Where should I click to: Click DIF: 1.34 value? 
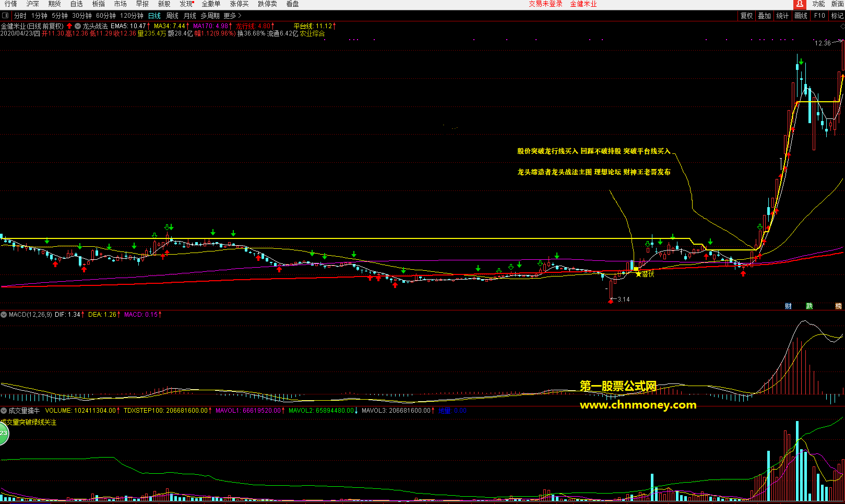tap(67, 315)
